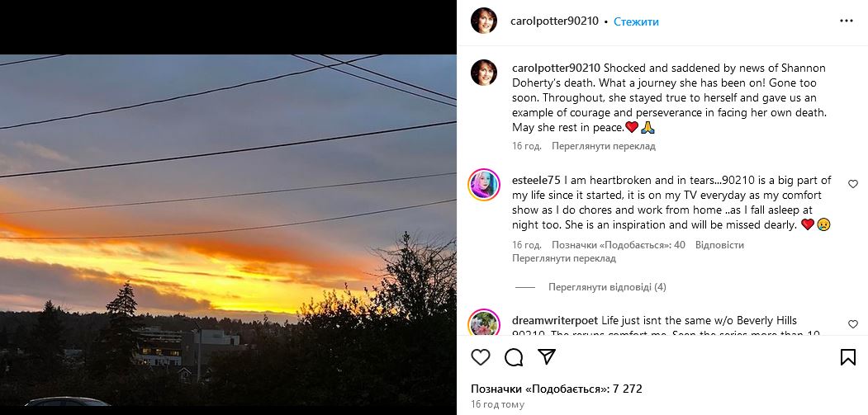Like dreamwriterpoet's comment
This screenshot has width=868, height=415.
[853, 324]
